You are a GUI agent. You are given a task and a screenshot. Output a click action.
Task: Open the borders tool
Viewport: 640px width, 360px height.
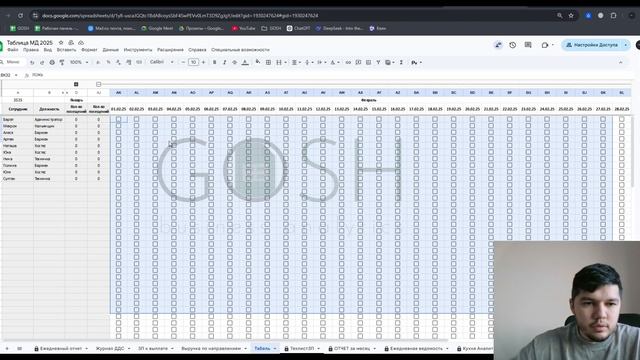coord(268,62)
